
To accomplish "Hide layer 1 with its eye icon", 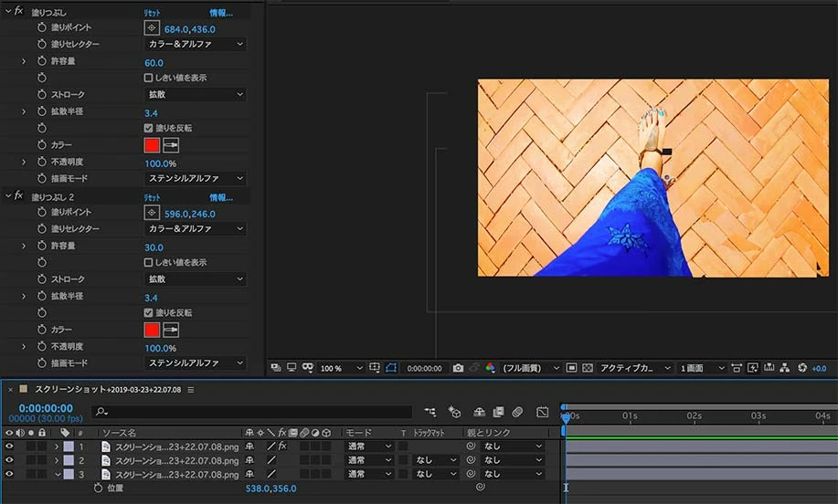I will [9, 446].
